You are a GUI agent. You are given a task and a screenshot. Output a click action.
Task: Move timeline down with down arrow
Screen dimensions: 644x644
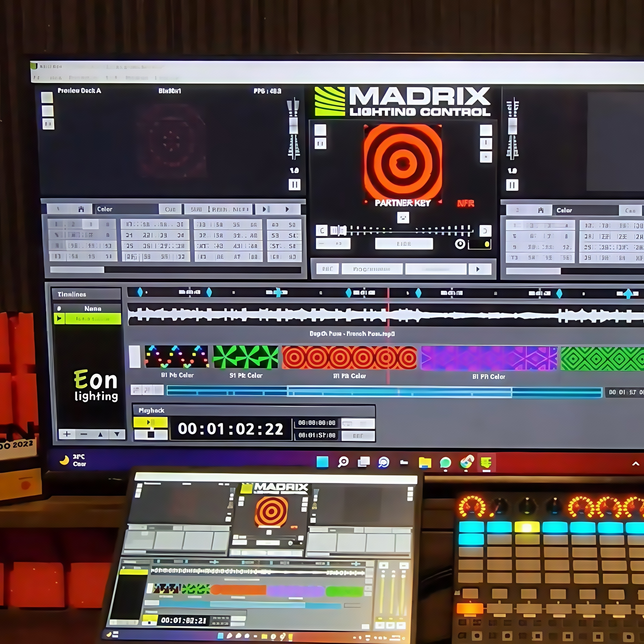click(x=117, y=434)
